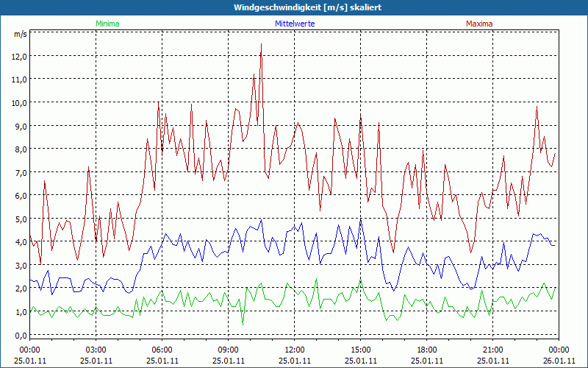The image size is (588, 368).
Task: Click the 06:00 time axis label
Action: click(162, 350)
